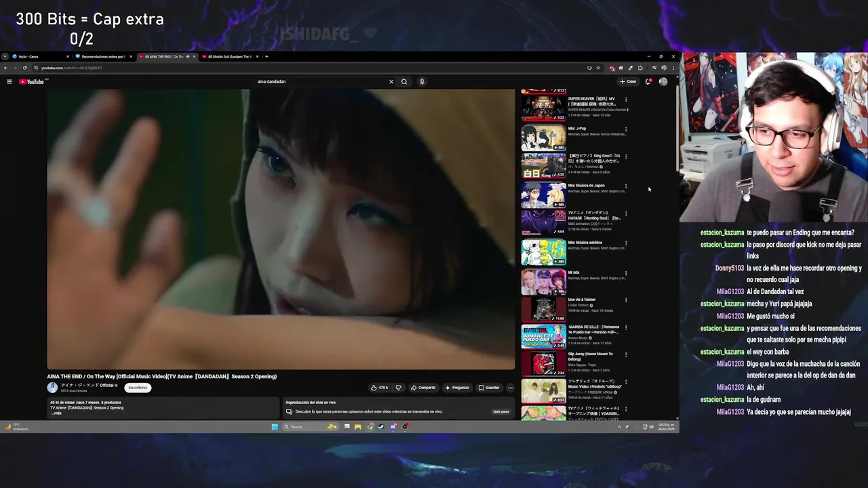Switch to the 'Inicio - Canva' tab
This screenshot has height=488, width=868.
(39, 56)
